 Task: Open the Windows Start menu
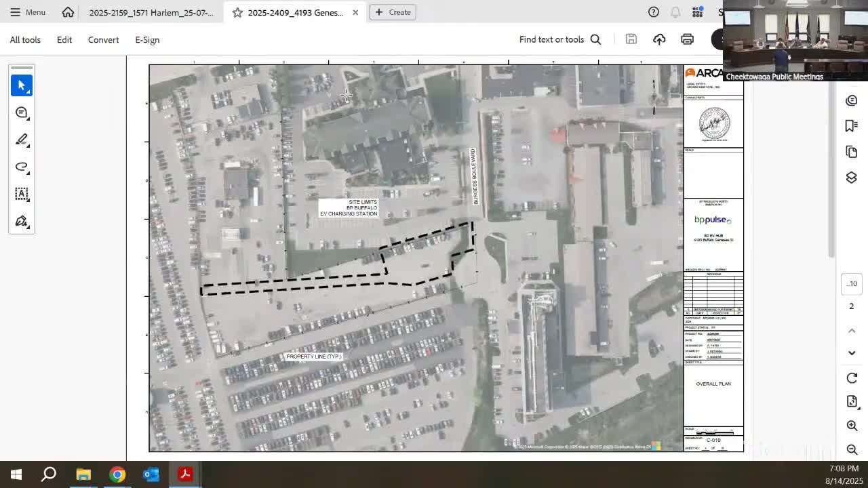[x=16, y=474]
